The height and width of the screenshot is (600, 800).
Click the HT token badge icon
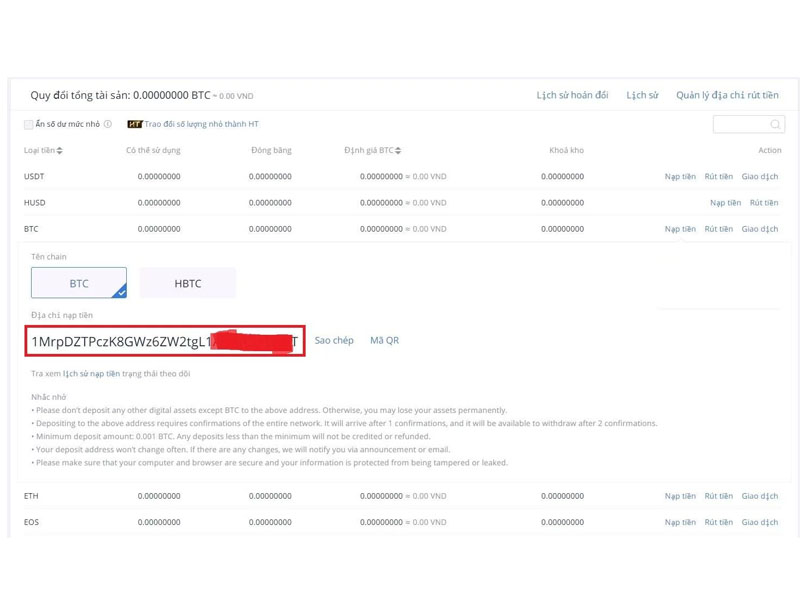[135, 124]
